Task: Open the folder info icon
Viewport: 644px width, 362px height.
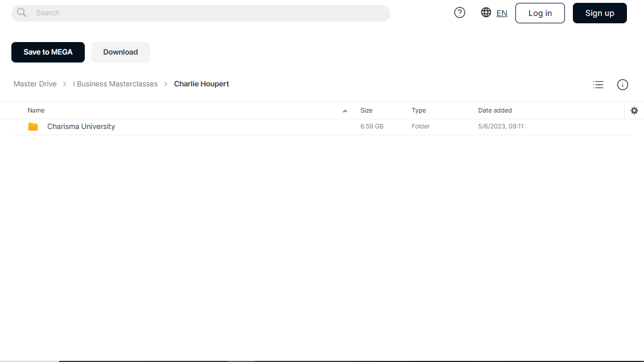Action: point(622,85)
